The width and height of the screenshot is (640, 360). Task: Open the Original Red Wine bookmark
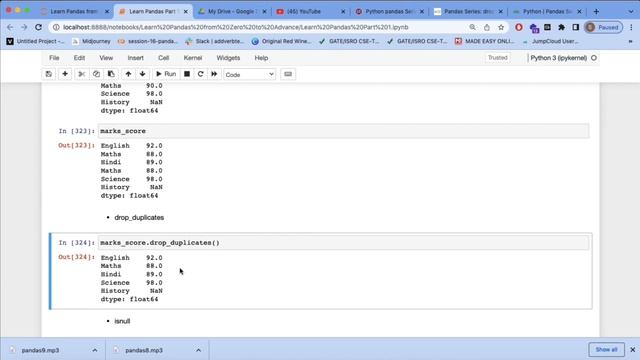(x=282, y=41)
